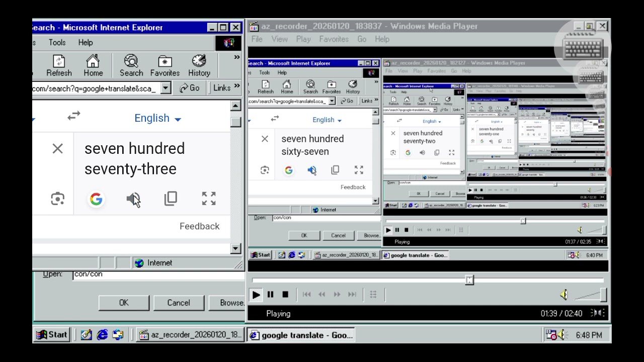Open the address bar dropdown in largest Internet Explorer
644x362 pixels.
(x=166, y=88)
